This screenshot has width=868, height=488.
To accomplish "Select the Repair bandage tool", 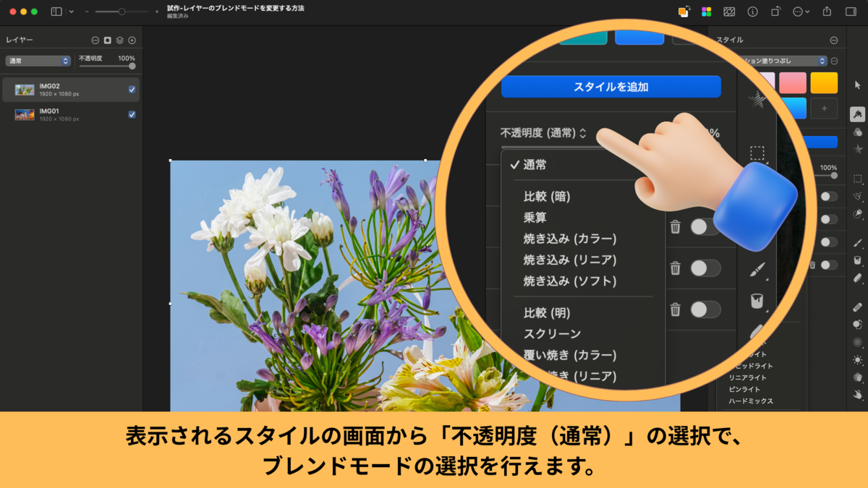I will 858,307.
